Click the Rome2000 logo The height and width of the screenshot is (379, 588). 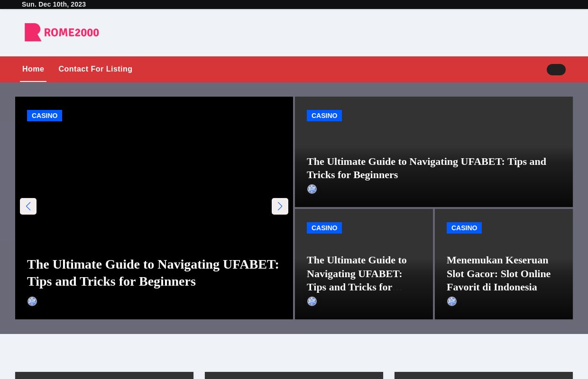pyautogui.click(x=62, y=32)
